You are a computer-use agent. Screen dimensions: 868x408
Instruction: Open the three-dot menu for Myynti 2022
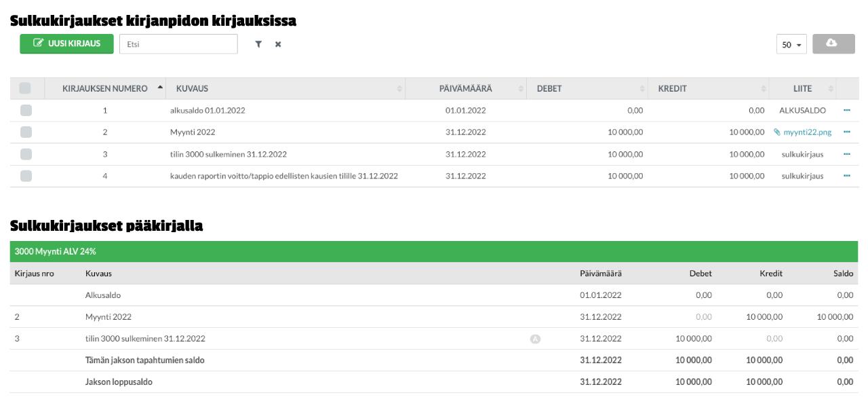[x=847, y=132]
